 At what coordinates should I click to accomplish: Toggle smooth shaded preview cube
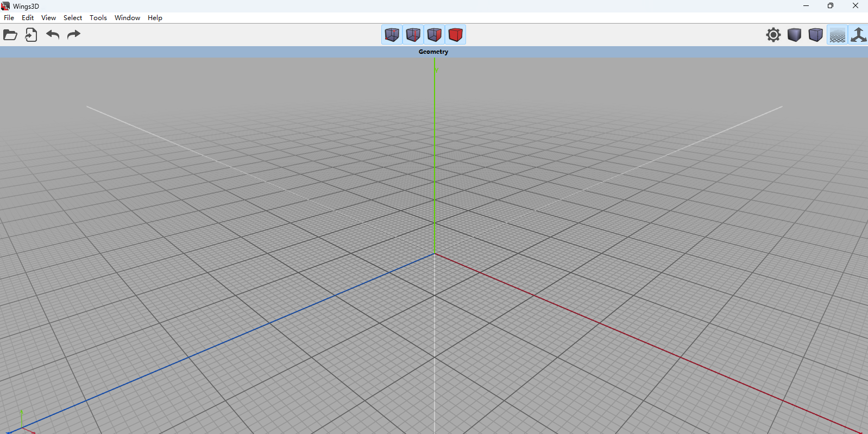coord(794,35)
